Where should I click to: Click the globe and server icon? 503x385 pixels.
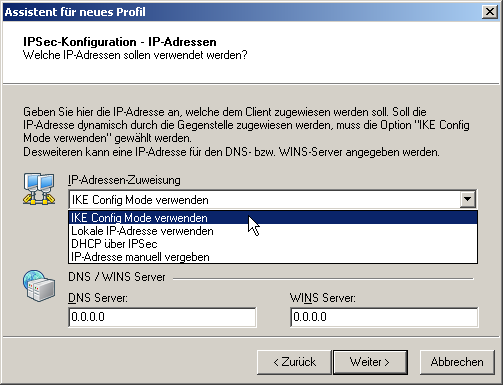coord(39,286)
